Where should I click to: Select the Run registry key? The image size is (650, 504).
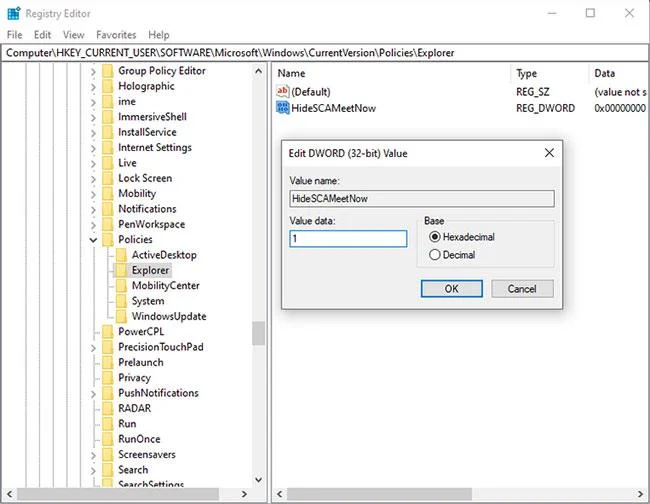click(x=127, y=424)
